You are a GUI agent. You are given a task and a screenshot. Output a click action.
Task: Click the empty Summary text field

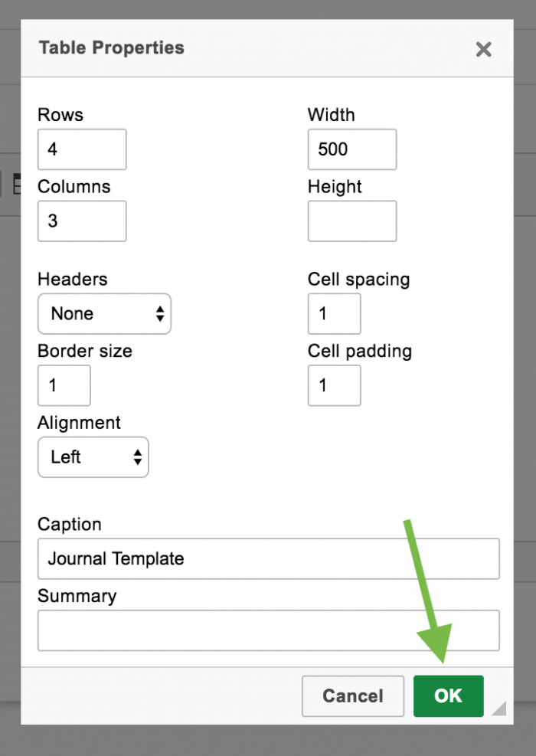click(269, 630)
